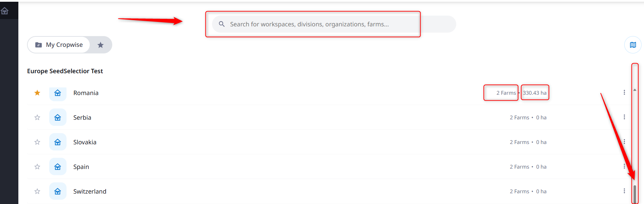Click the Romania organization icon
The image size is (644, 204).
58,93
